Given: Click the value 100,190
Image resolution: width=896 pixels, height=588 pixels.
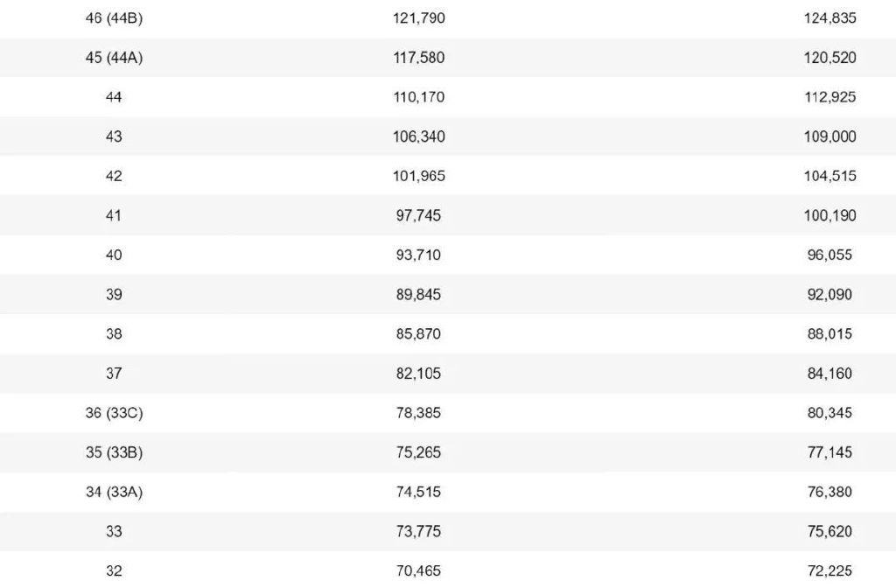Looking at the screenshot, I should coord(829,215).
